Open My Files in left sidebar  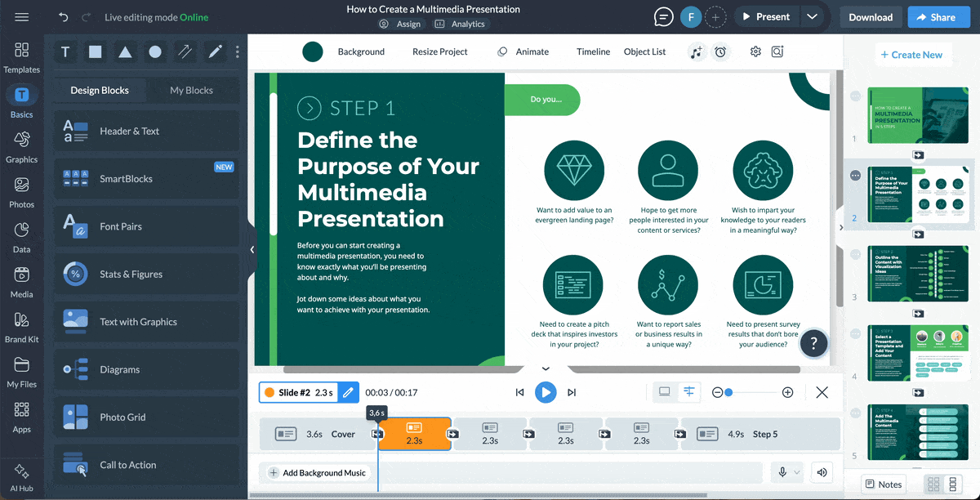tap(22, 372)
